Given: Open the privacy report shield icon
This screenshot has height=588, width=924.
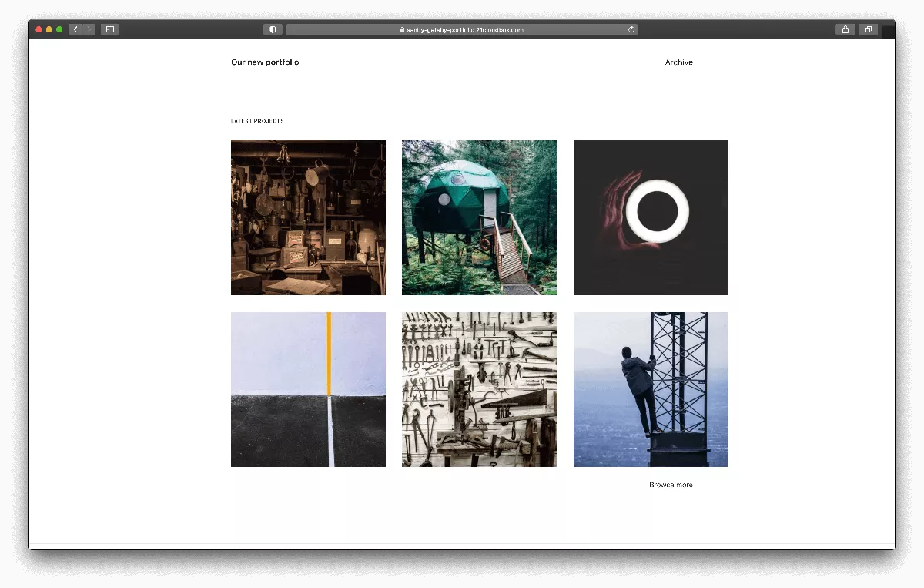Looking at the screenshot, I should [x=273, y=30].
